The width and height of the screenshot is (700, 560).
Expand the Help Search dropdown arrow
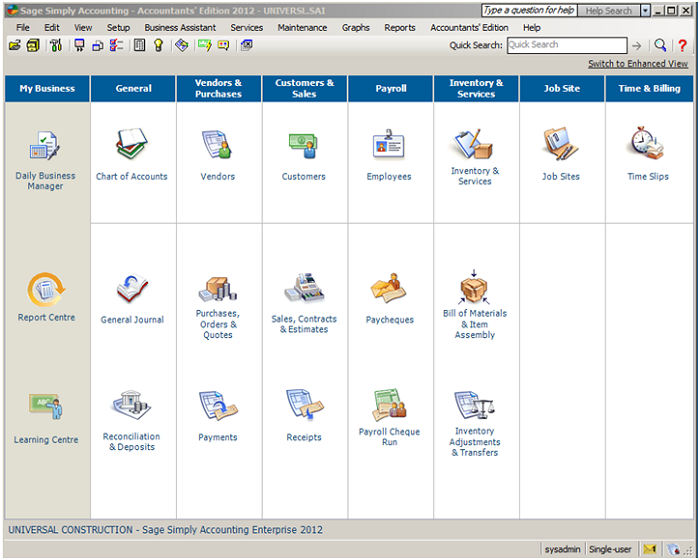point(645,11)
